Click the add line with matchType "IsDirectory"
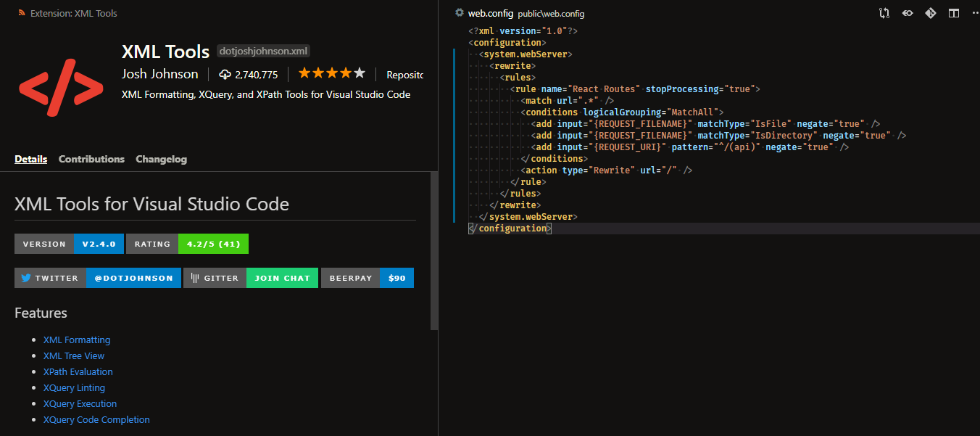Viewport: 980px width, 436px height. click(x=719, y=135)
